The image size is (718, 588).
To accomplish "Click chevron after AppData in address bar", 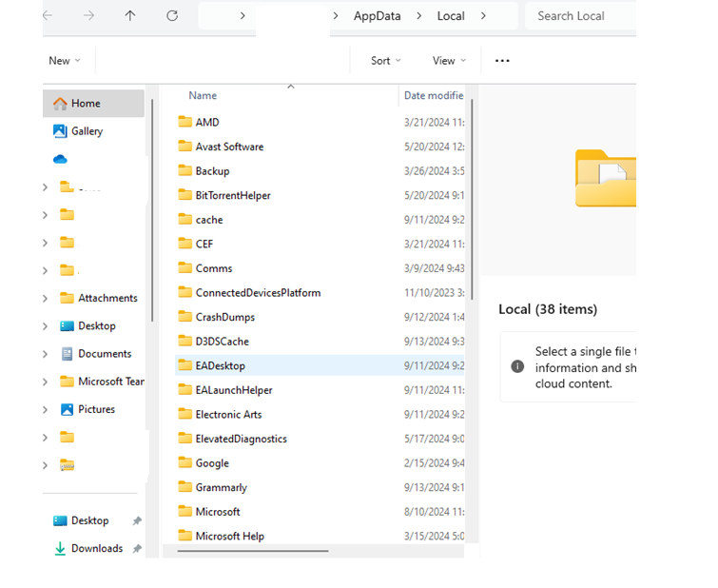I will coord(419,16).
